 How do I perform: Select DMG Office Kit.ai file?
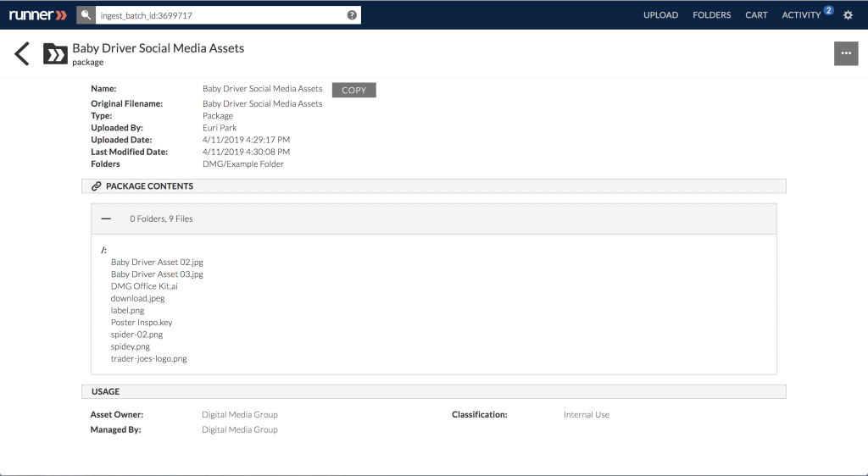point(144,286)
